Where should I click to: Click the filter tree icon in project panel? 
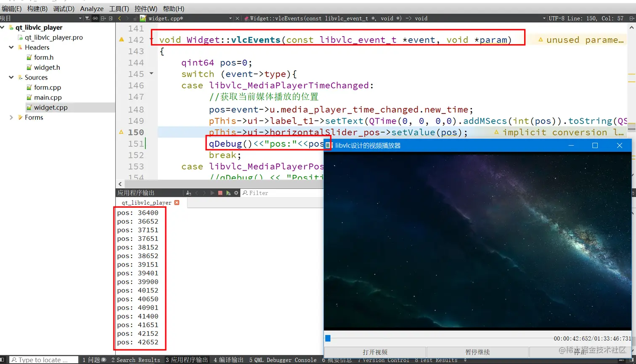coord(87,18)
